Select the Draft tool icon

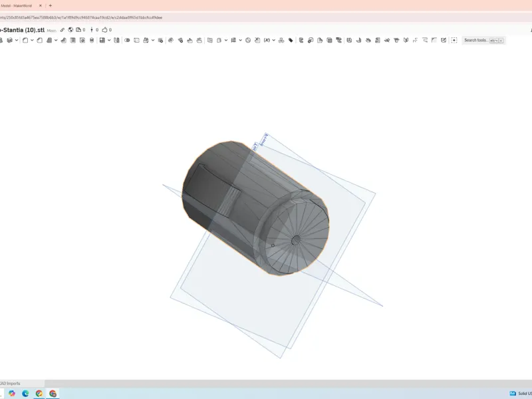tap(49, 40)
